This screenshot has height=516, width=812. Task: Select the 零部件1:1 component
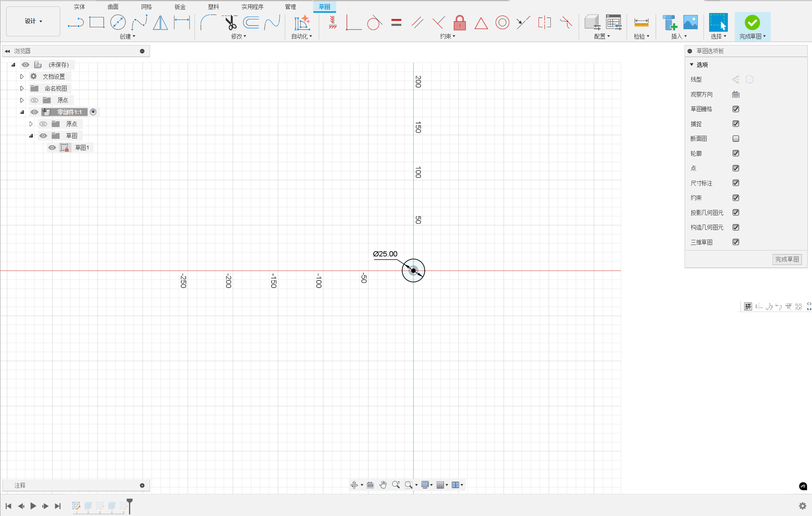pos(69,112)
